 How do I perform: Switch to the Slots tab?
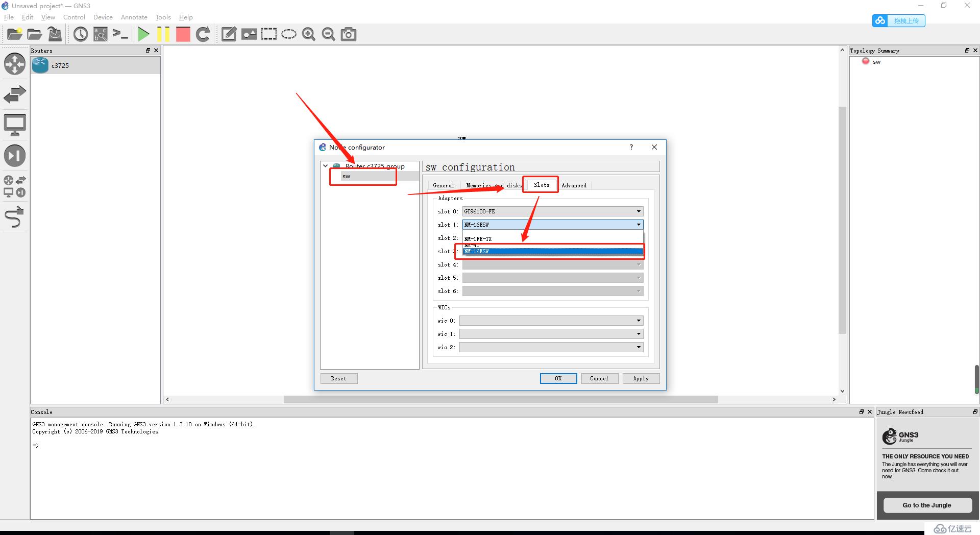pyautogui.click(x=542, y=185)
